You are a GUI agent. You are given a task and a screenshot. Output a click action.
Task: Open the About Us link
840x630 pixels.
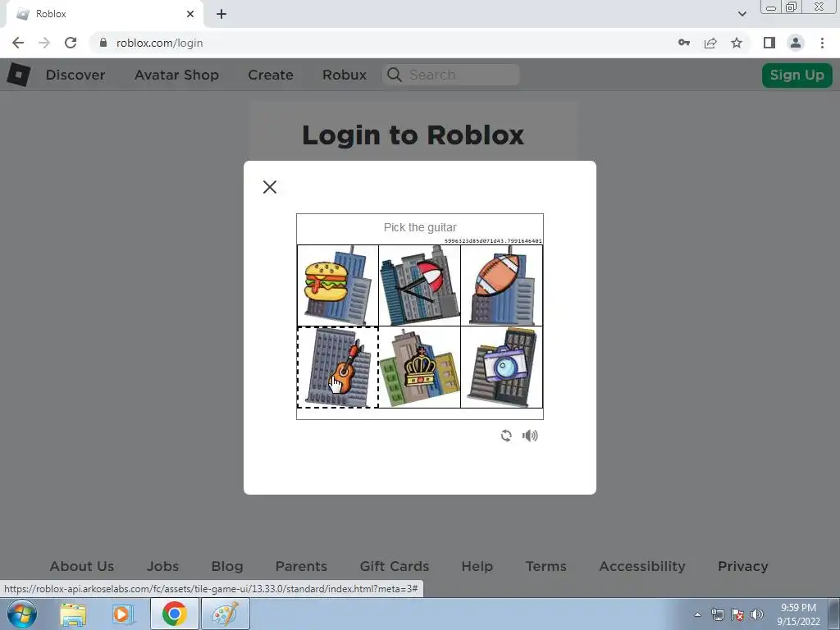click(x=82, y=566)
